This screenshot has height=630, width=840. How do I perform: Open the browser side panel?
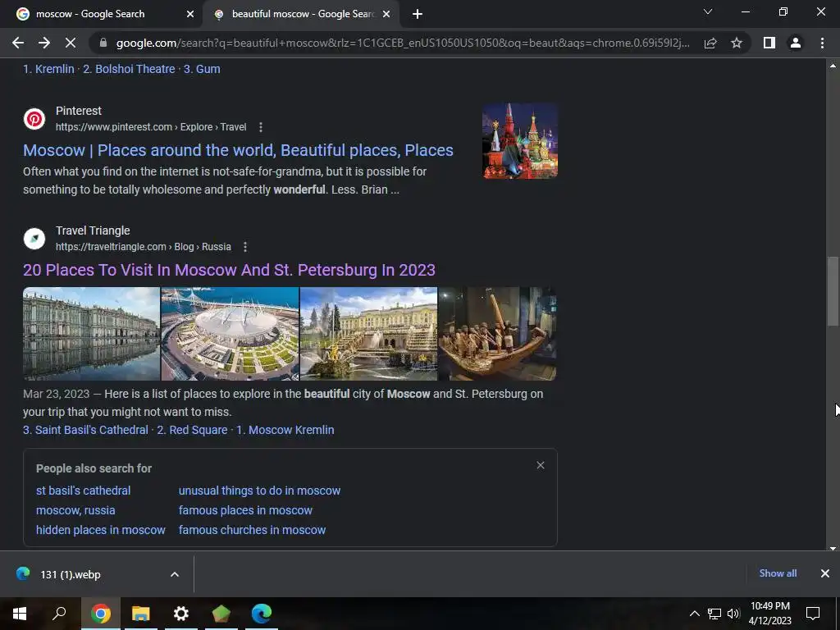pyautogui.click(x=769, y=43)
